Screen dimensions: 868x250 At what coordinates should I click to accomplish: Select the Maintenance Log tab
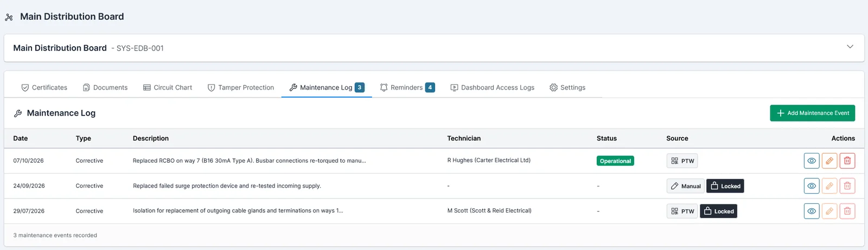[327, 87]
